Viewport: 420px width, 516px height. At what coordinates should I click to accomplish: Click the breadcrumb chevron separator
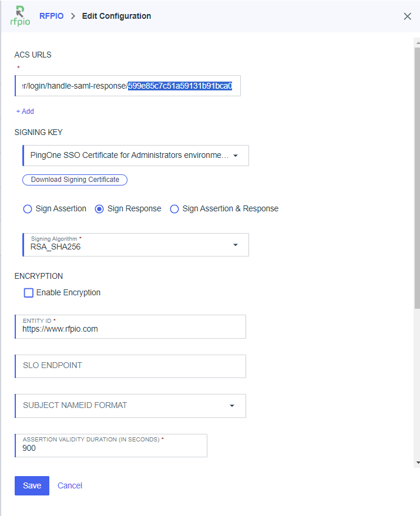pyautogui.click(x=73, y=16)
